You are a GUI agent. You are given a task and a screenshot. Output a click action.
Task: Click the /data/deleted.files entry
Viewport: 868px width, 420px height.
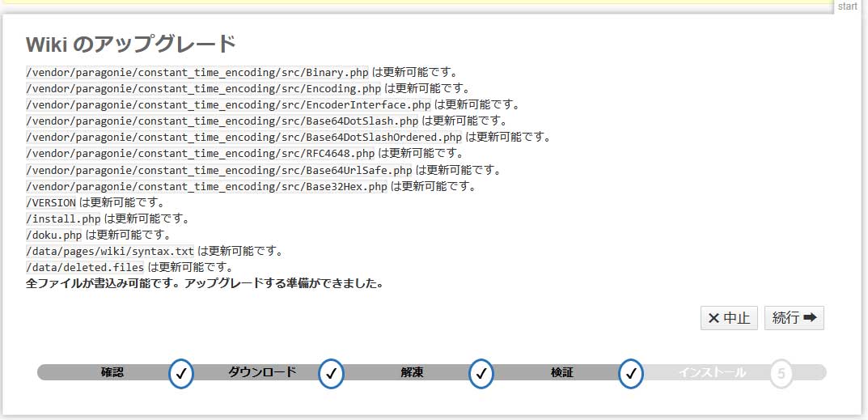coord(129,267)
